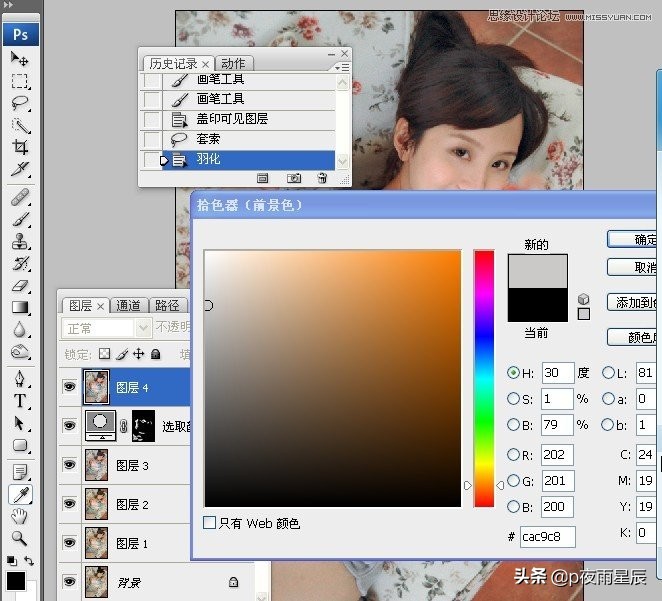Enable 只有 Web 颜色 checkbox

point(210,523)
